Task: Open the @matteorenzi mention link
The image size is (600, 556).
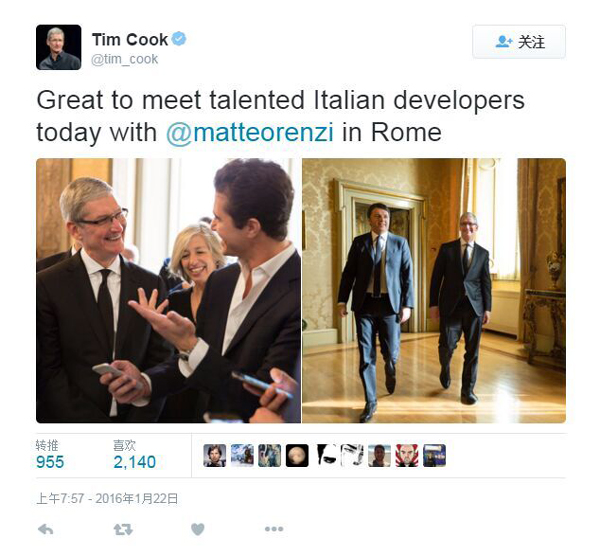Action: click(x=250, y=132)
